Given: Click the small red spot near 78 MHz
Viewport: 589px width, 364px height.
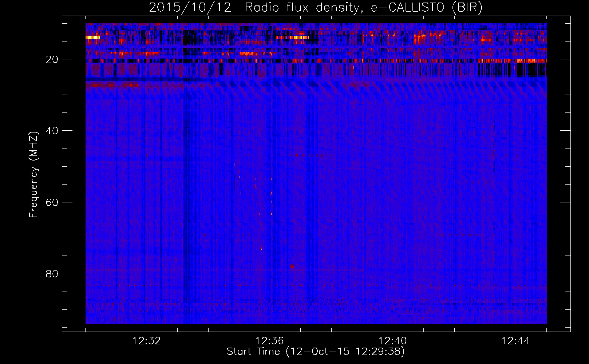Looking at the screenshot, I should tap(292, 266).
